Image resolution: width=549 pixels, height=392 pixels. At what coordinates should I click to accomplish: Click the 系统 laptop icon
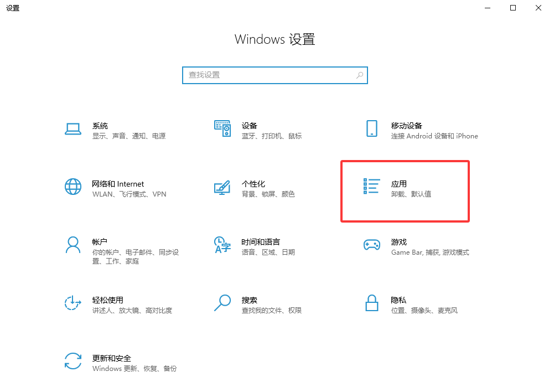[73, 129]
